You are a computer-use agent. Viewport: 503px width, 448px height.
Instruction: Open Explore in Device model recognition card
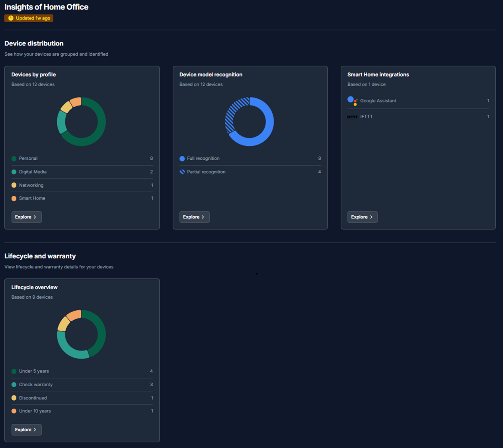click(194, 217)
